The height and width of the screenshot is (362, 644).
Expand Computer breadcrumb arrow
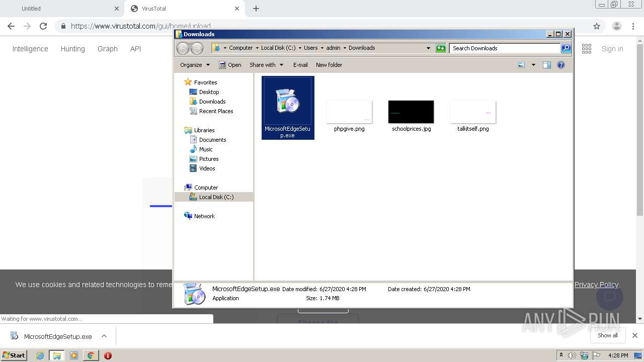click(257, 48)
